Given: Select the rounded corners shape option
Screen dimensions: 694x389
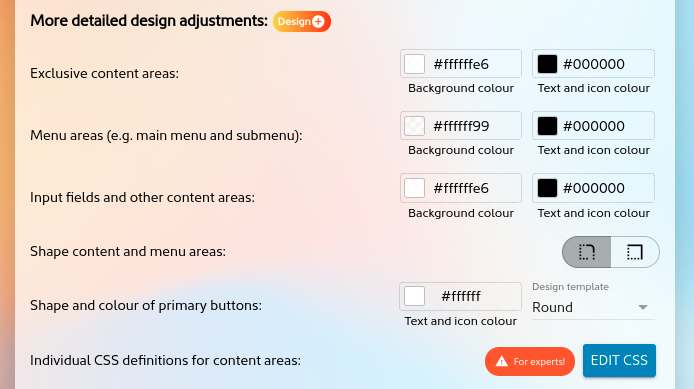Looking at the screenshot, I should tap(587, 252).
